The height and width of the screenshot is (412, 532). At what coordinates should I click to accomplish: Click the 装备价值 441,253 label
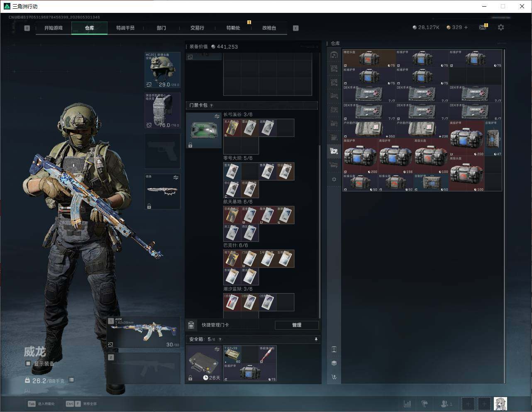214,47
